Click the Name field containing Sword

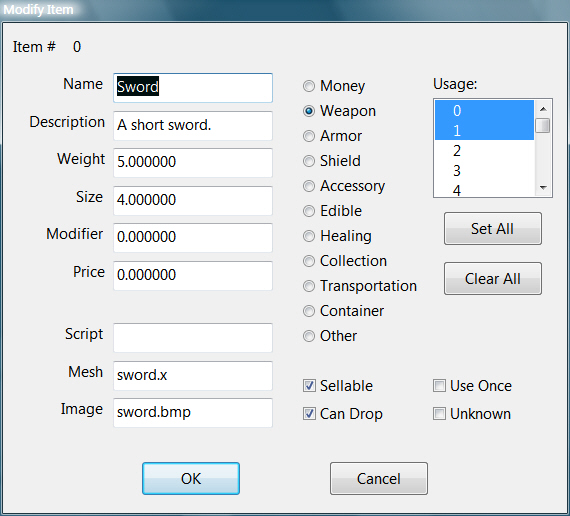(193, 88)
